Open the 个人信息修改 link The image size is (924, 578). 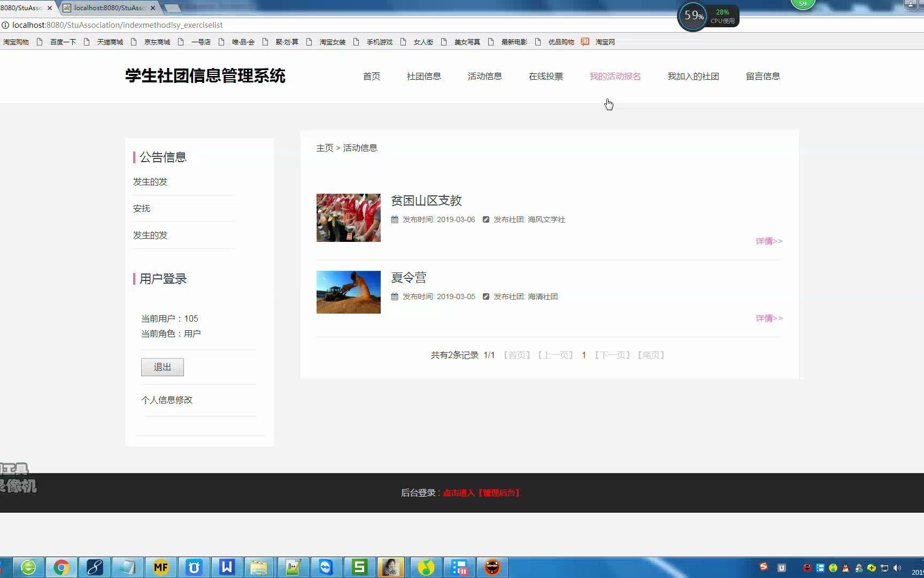(x=167, y=400)
